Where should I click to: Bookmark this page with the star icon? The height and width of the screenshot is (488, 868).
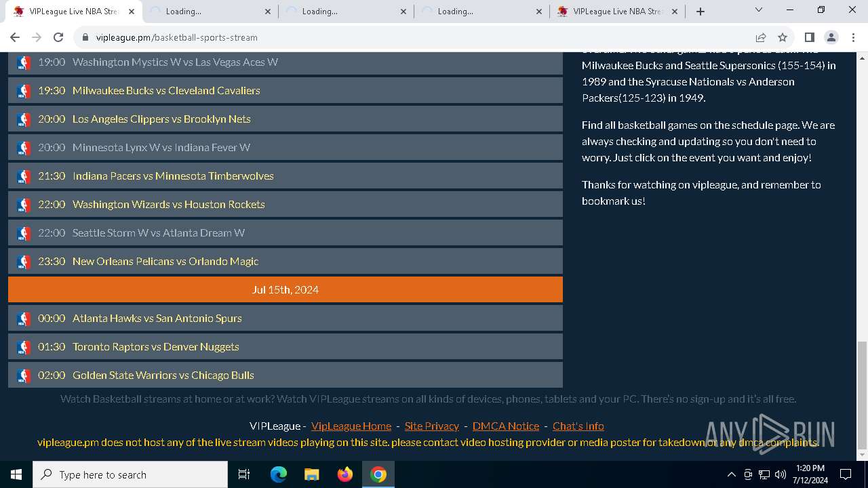pos(783,37)
